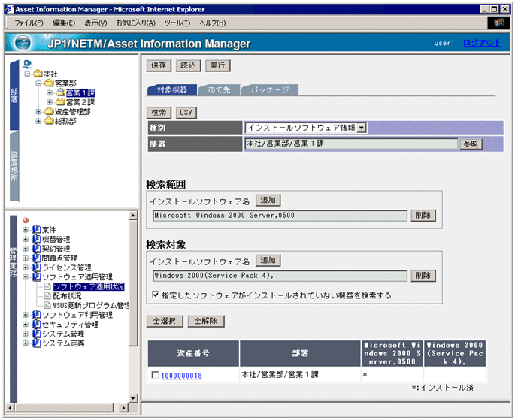515x420 pixels.
Task: Collapse the ソフトウェア適用管理 node
Action: (26, 277)
